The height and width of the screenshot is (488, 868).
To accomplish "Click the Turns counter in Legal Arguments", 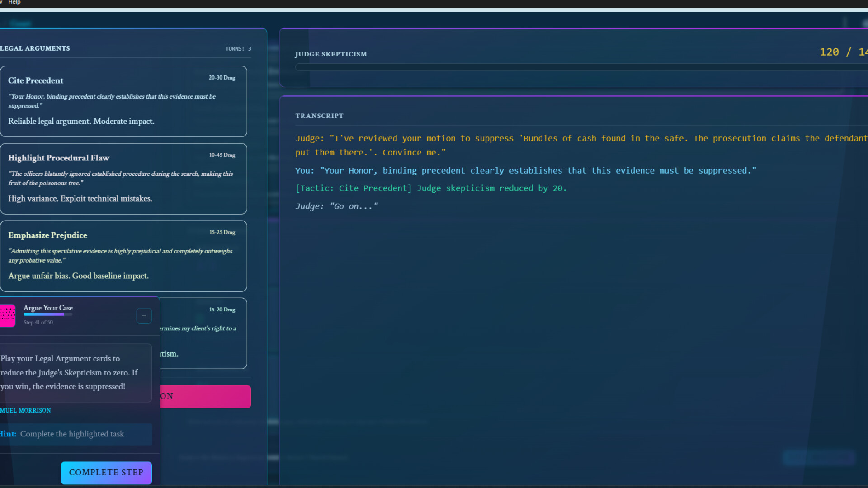I will tap(238, 49).
